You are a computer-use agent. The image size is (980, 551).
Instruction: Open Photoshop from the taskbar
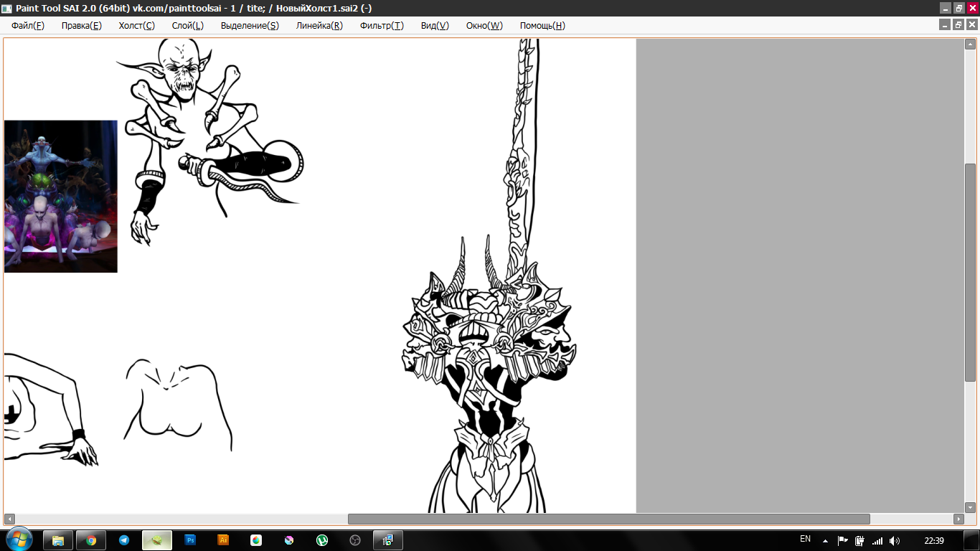click(190, 540)
